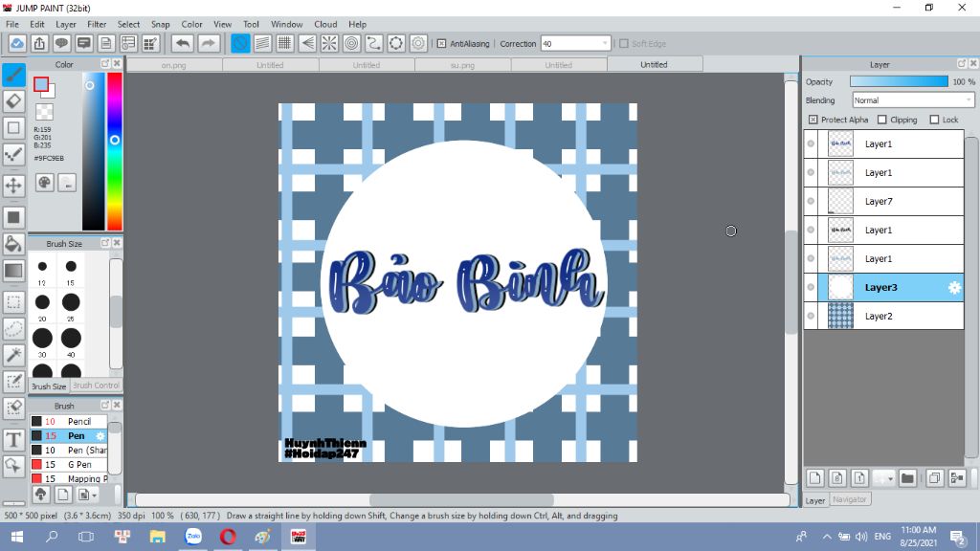Open File Explorer from taskbar
Image resolution: width=980 pixels, height=551 pixels.
158,537
